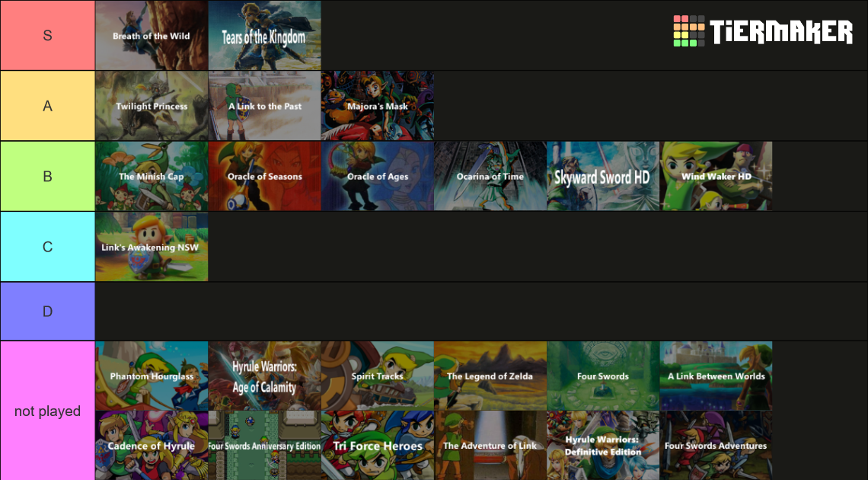Select the Breath of the Wild tile
Viewport: 868px width, 480px height.
[152, 36]
